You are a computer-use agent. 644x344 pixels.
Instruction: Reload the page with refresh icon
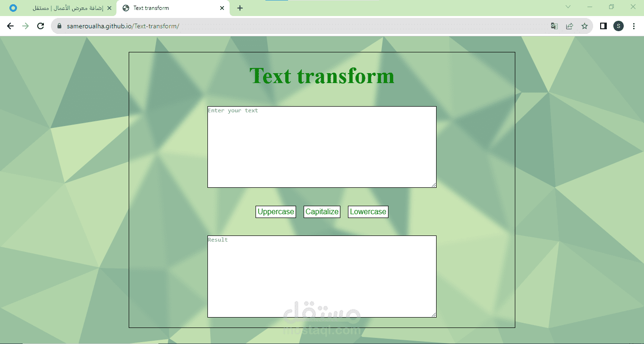(x=41, y=26)
